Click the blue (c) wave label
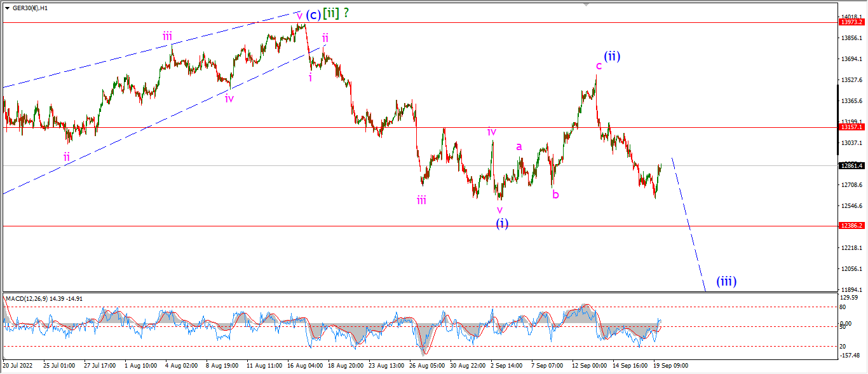868x374 pixels. [312, 14]
